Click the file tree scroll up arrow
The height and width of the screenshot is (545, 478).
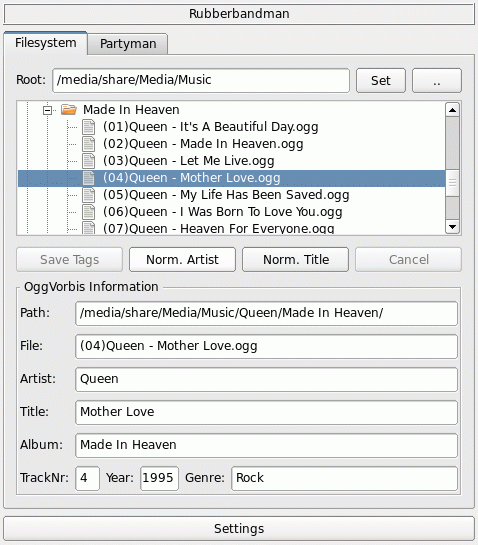452,110
